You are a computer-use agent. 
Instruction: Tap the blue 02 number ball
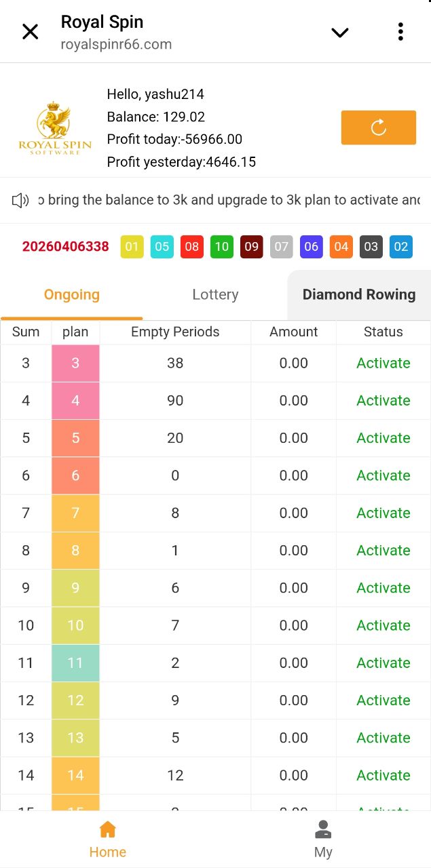(x=400, y=247)
